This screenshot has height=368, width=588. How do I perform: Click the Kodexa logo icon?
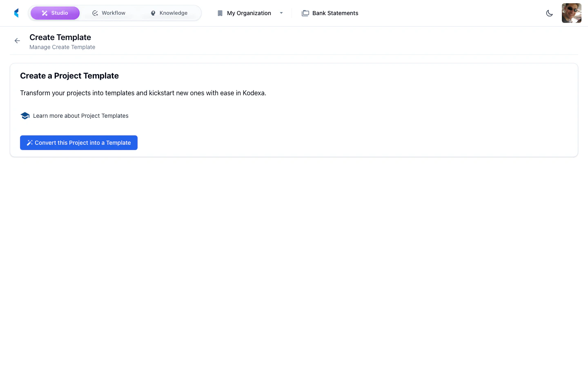[16, 13]
